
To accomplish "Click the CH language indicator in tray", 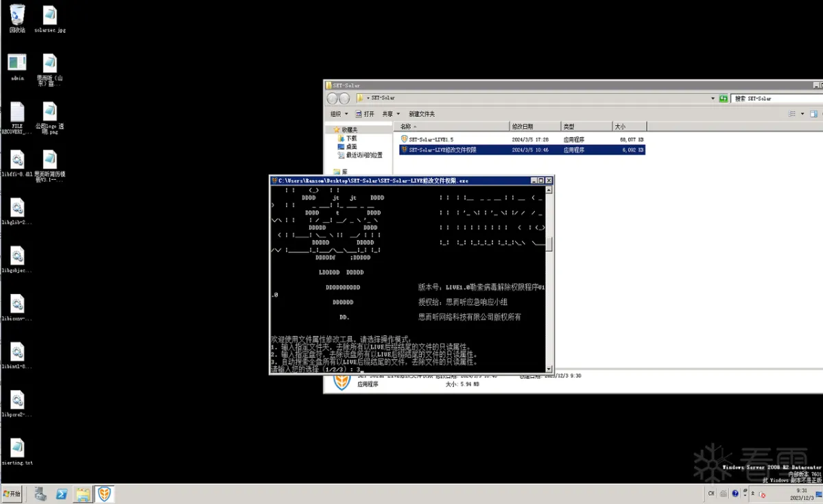I will pyautogui.click(x=711, y=494).
